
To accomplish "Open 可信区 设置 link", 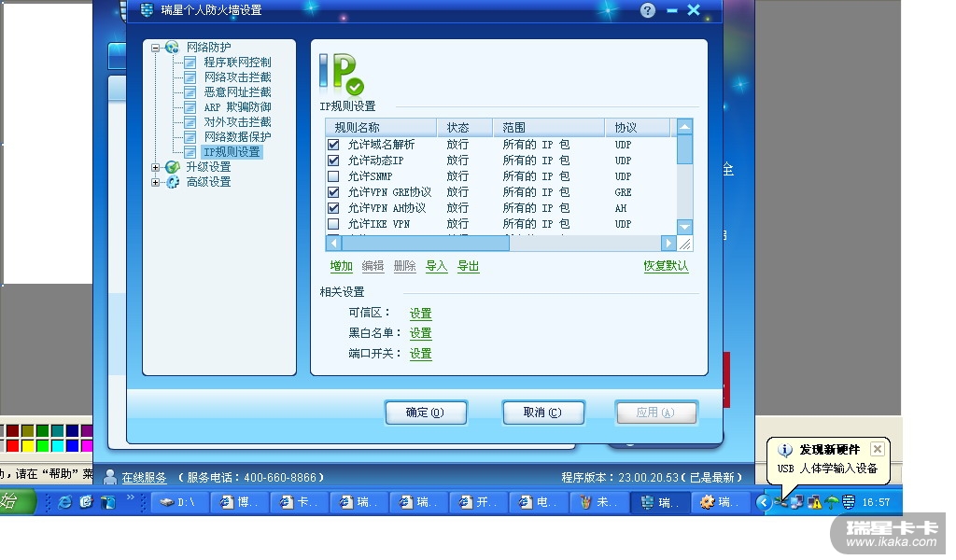I will (x=420, y=314).
